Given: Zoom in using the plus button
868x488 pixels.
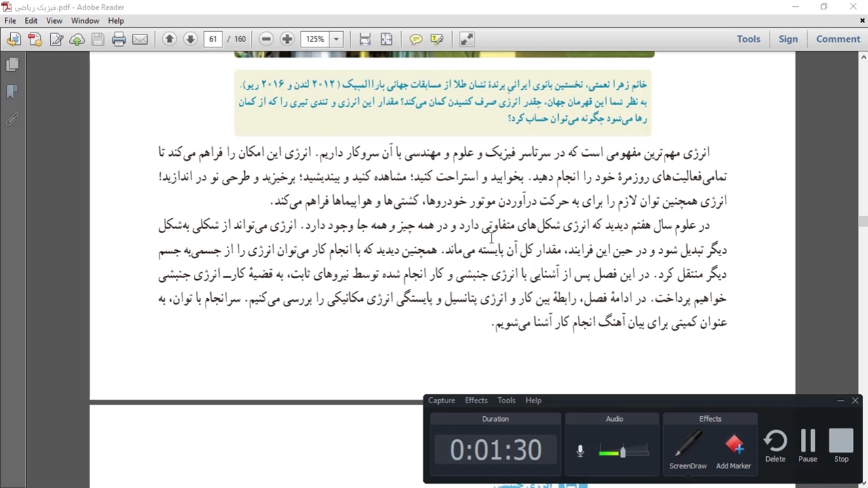Looking at the screenshot, I should point(287,39).
